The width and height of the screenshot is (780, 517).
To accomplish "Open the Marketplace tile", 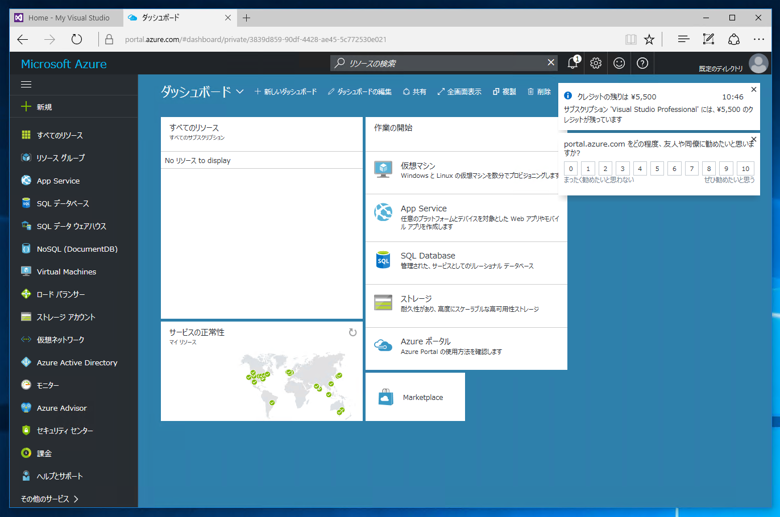I will click(x=415, y=397).
